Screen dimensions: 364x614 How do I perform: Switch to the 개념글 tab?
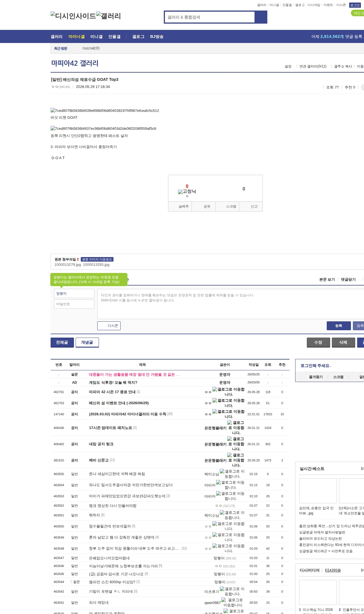pyautogui.click(x=87, y=342)
